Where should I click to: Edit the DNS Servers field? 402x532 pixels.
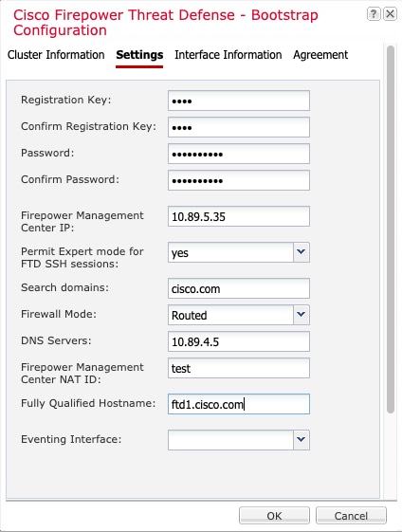[x=239, y=341]
